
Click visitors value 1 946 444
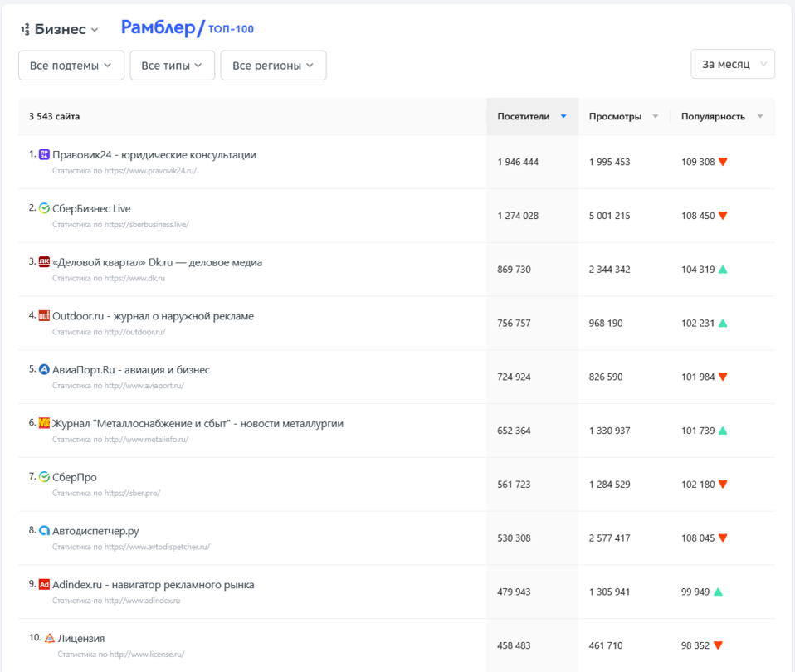click(x=518, y=162)
